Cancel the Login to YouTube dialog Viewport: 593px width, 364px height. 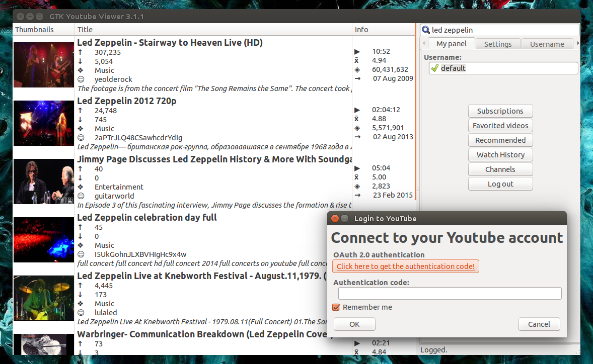pyautogui.click(x=539, y=324)
